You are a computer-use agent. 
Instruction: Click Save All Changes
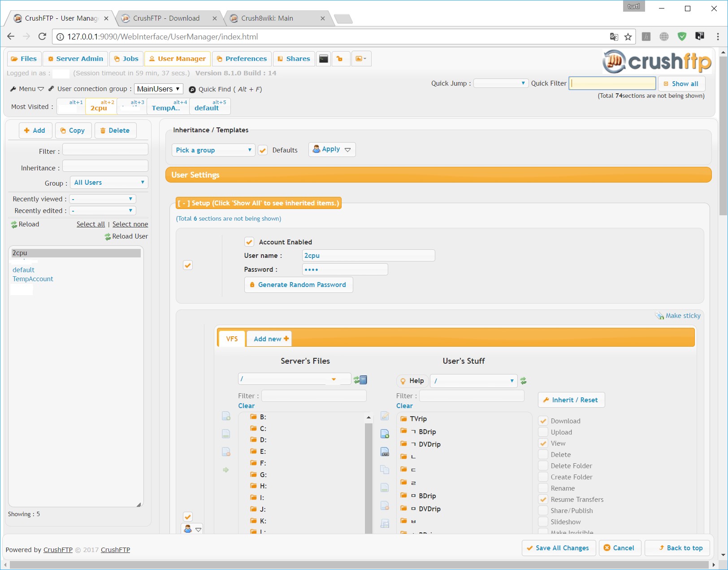559,548
